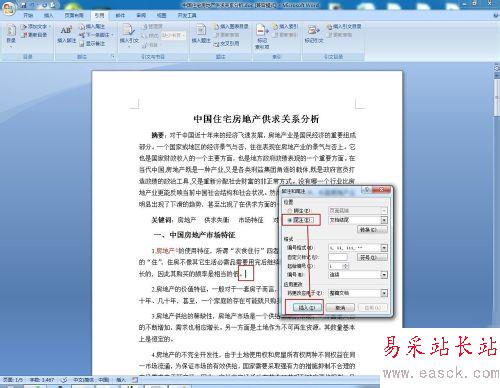500x388 pixels.
Task: Click the 起始编号 start number spinner arrows
Action: 346,266
